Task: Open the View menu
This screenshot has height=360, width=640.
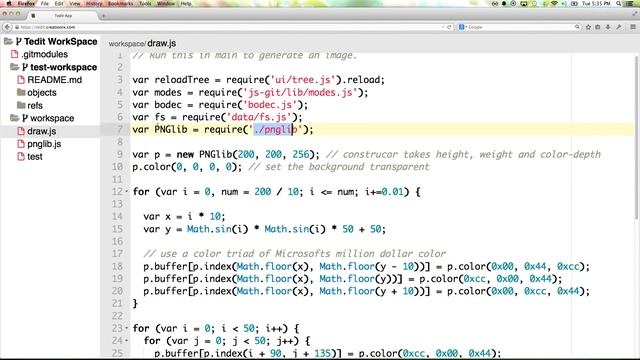Action: tap(75, 3)
